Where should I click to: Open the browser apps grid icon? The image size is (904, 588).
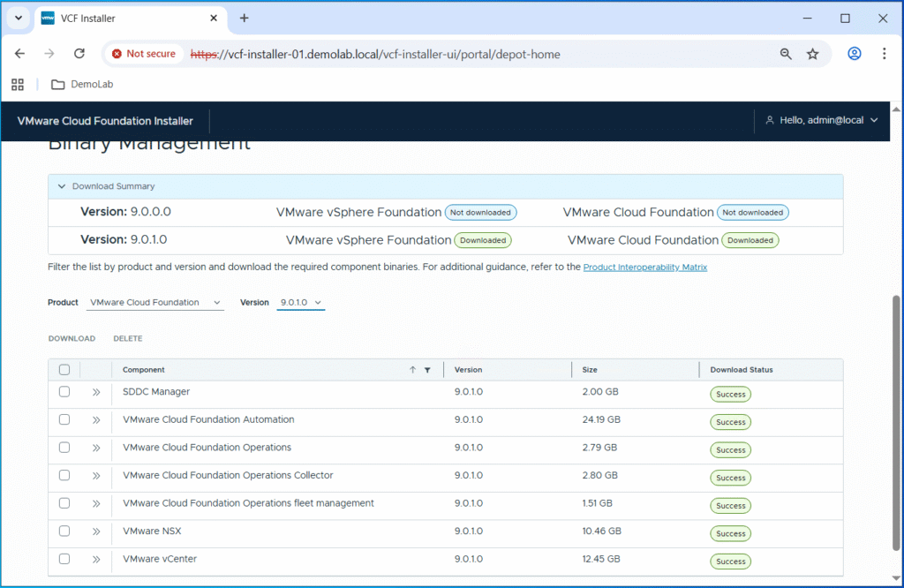[x=18, y=85]
